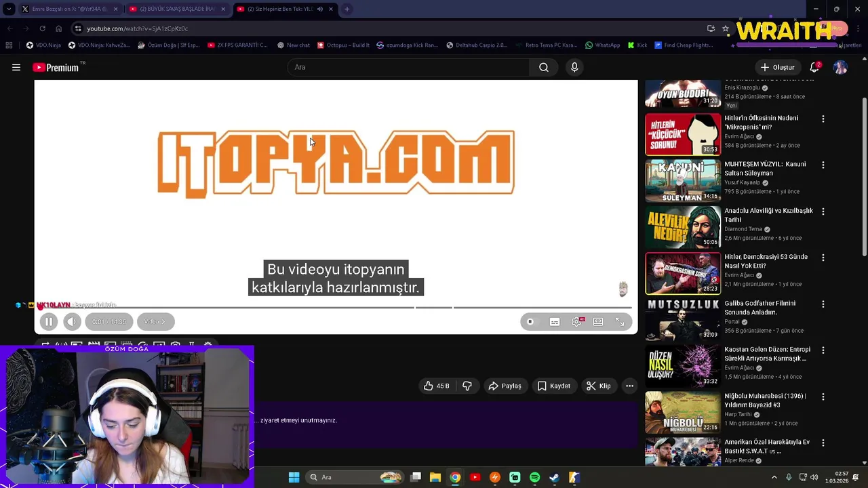This screenshot has height=488, width=868.
Task: Bookmark this page with star icon
Action: click(726, 28)
